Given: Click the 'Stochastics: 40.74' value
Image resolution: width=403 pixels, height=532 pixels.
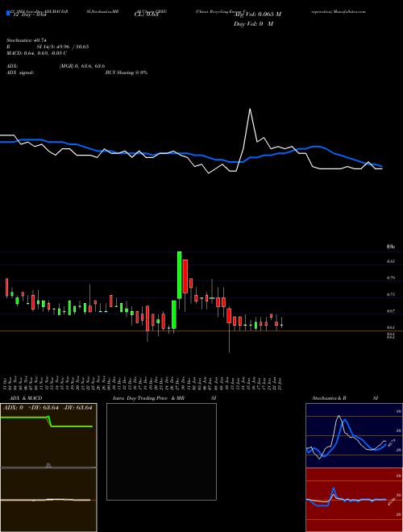Looking at the screenshot, I should click(26, 40).
